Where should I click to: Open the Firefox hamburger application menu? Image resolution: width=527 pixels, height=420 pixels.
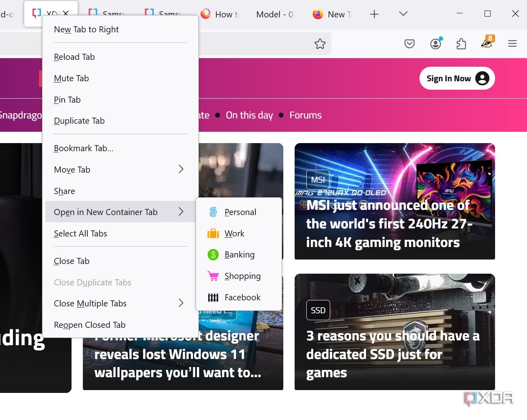(512, 44)
